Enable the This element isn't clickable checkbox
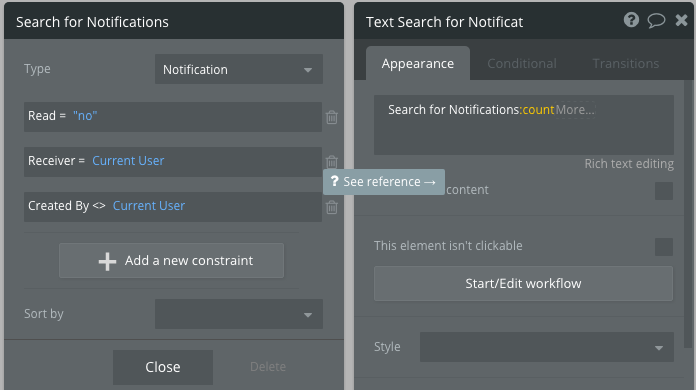This screenshot has width=696, height=390. pyautogui.click(x=664, y=247)
